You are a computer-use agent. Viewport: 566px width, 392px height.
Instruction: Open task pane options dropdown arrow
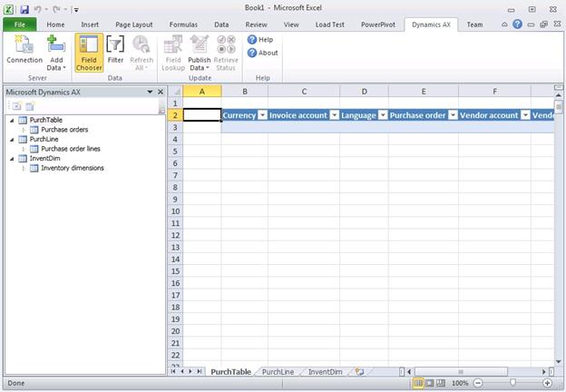[150, 92]
